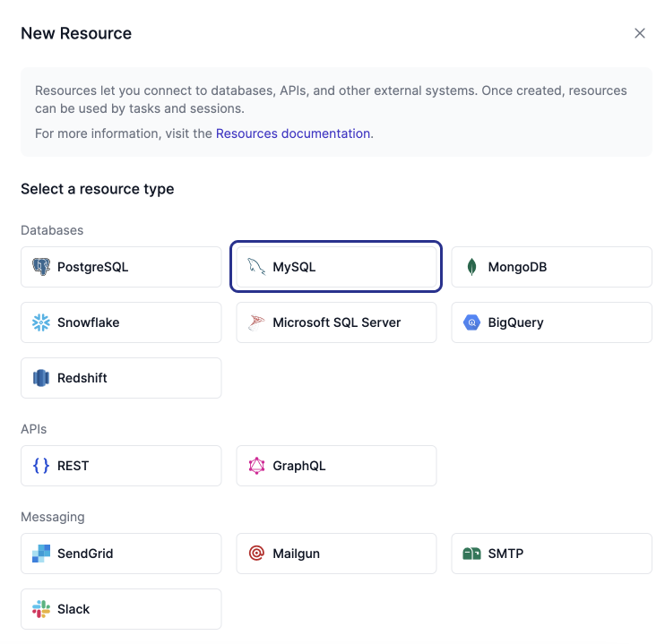Select the Mailgun red target icon
The image size is (665, 644).
pos(256,554)
